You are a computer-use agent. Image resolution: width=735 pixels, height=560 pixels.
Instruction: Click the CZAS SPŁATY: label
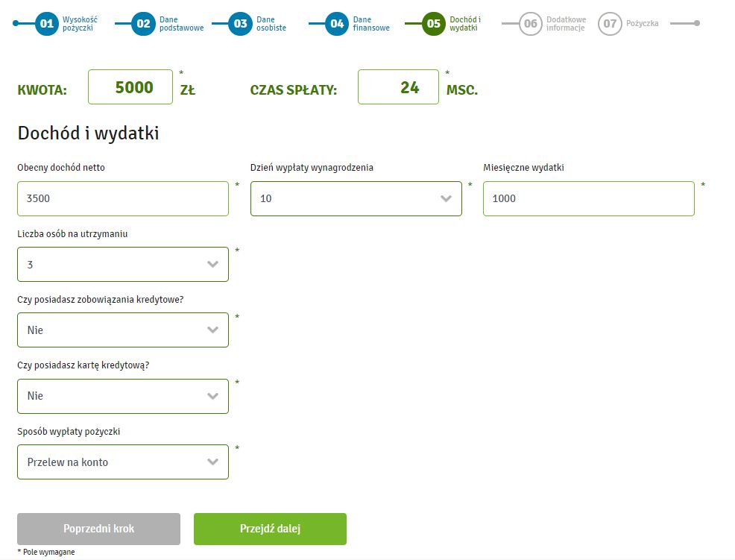pyautogui.click(x=294, y=89)
